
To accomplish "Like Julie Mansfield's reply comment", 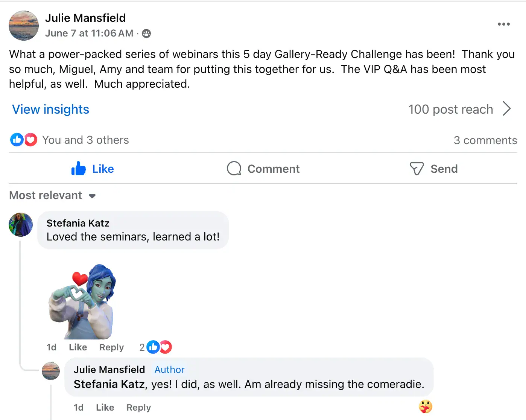I will tap(105, 408).
